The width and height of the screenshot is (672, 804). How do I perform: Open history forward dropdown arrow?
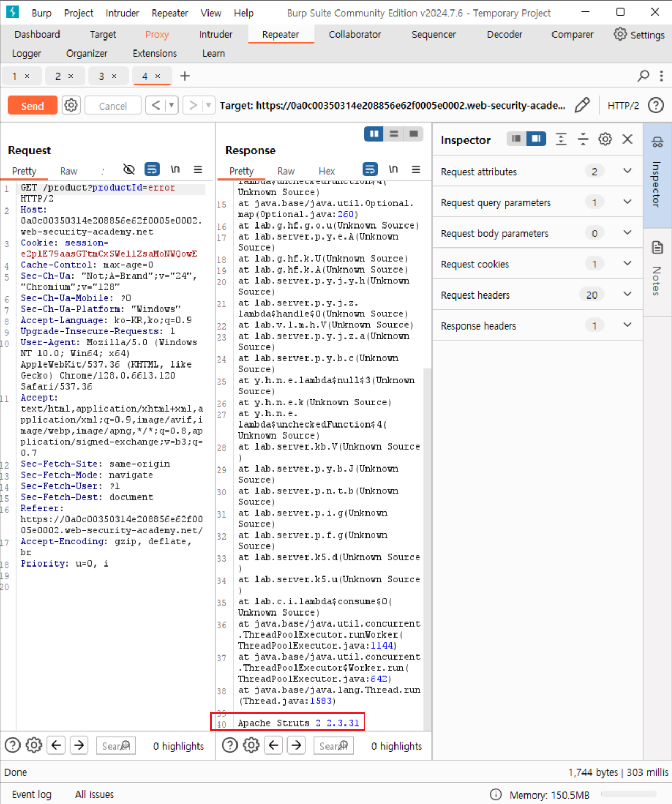click(x=209, y=105)
